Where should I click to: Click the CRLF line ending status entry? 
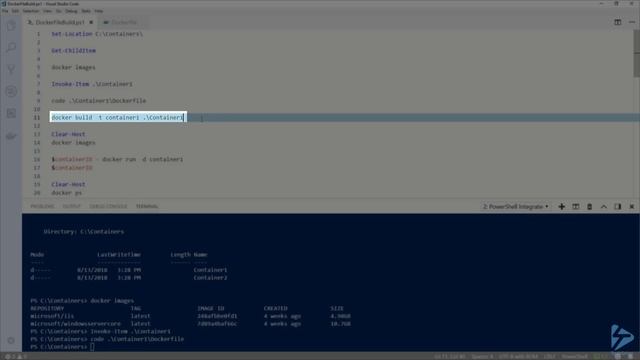pos(549,357)
